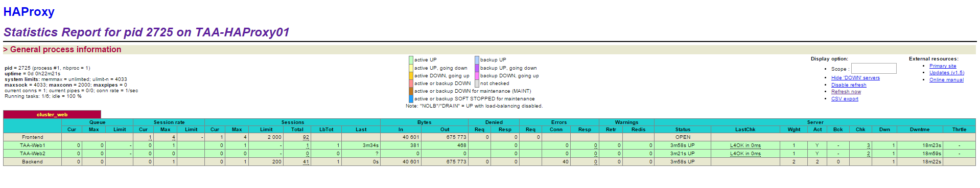Select the TAA-Web2 server row name
Viewport: 980px width, 188px height.
pos(33,154)
